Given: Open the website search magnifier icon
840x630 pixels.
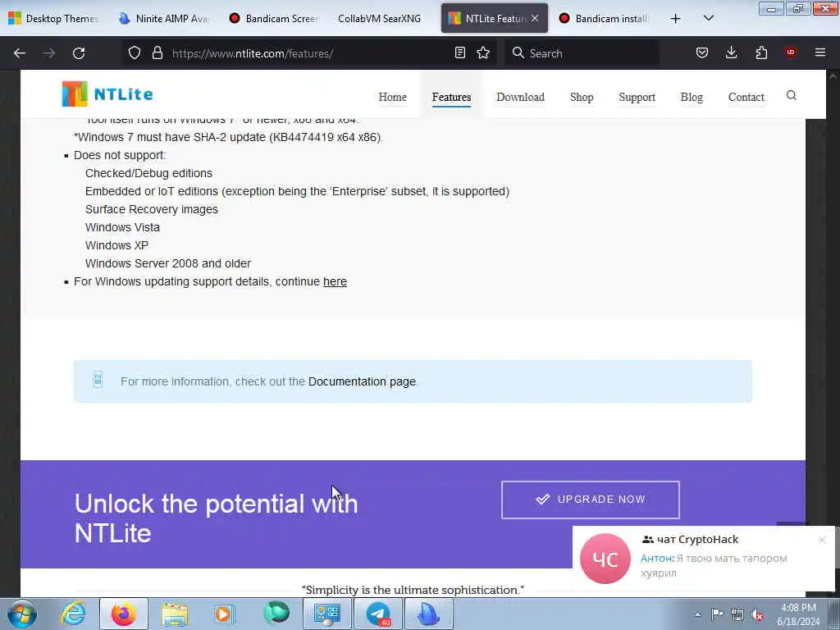Looking at the screenshot, I should pyautogui.click(x=792, y=95).
